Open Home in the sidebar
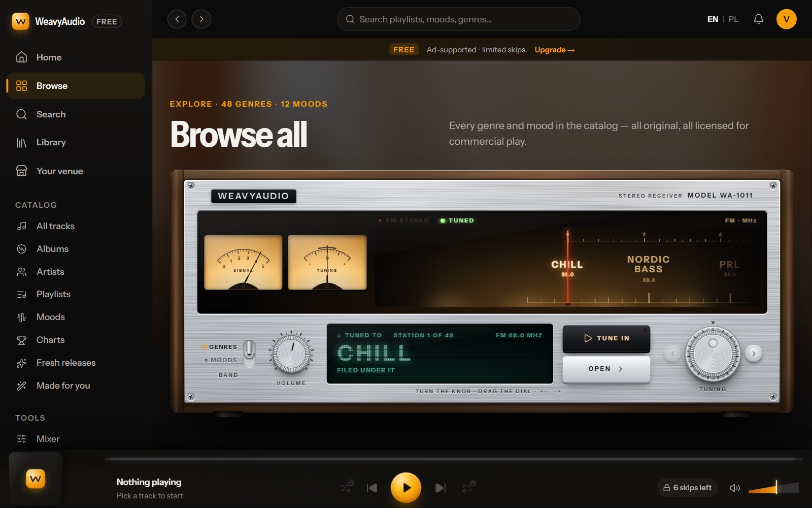This screenshot has width=812, height=508. coord(76,57)
